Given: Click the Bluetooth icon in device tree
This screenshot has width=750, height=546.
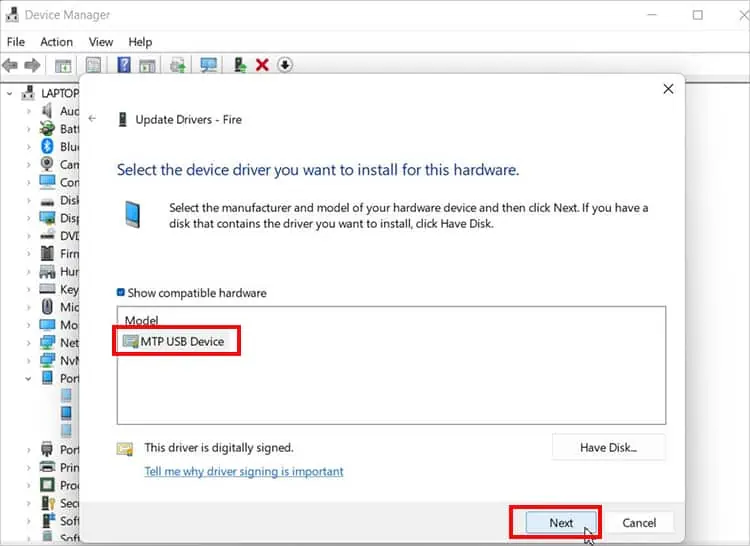Looking at the screenshot, I should [47, 146].
